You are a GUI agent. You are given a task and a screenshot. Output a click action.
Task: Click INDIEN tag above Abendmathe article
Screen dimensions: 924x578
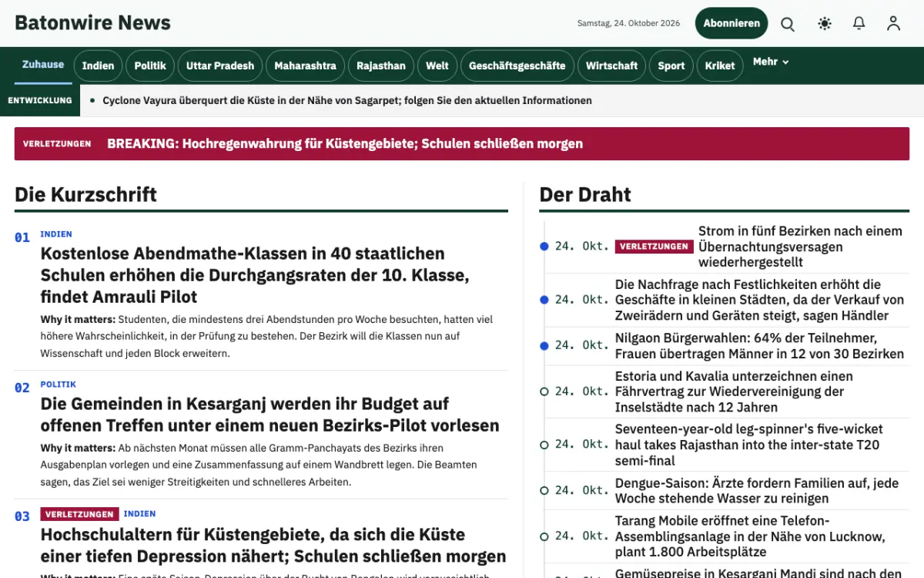[x=56, y=234]
